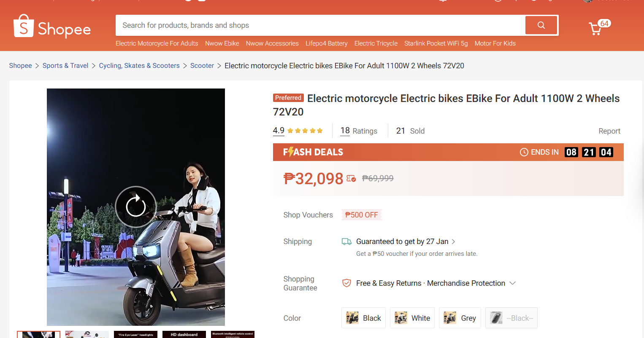
Task: Click the search magnifier button
Action: tap(541, 25)
